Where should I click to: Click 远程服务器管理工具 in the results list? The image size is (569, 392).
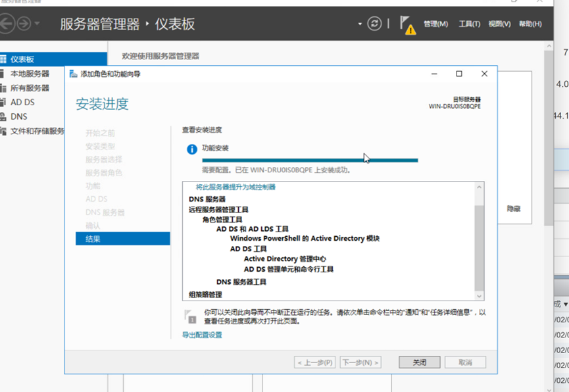tap(218, 209)
